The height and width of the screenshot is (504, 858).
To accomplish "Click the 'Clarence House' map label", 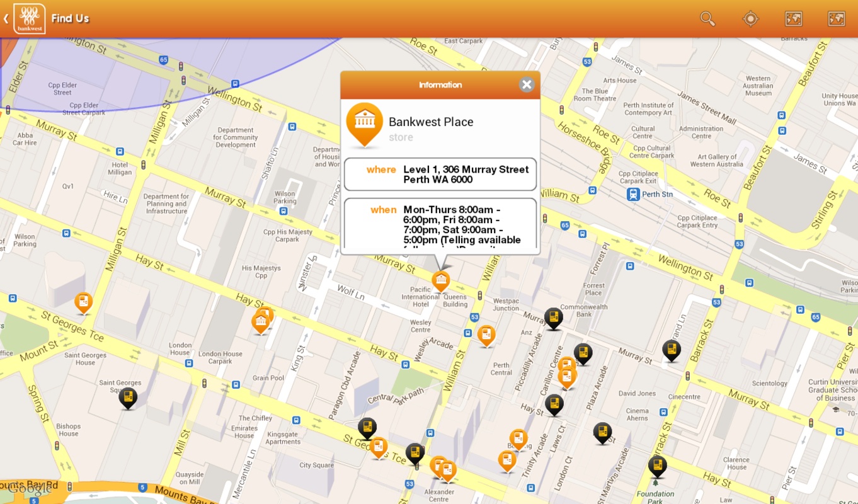I will click(736, 463).
